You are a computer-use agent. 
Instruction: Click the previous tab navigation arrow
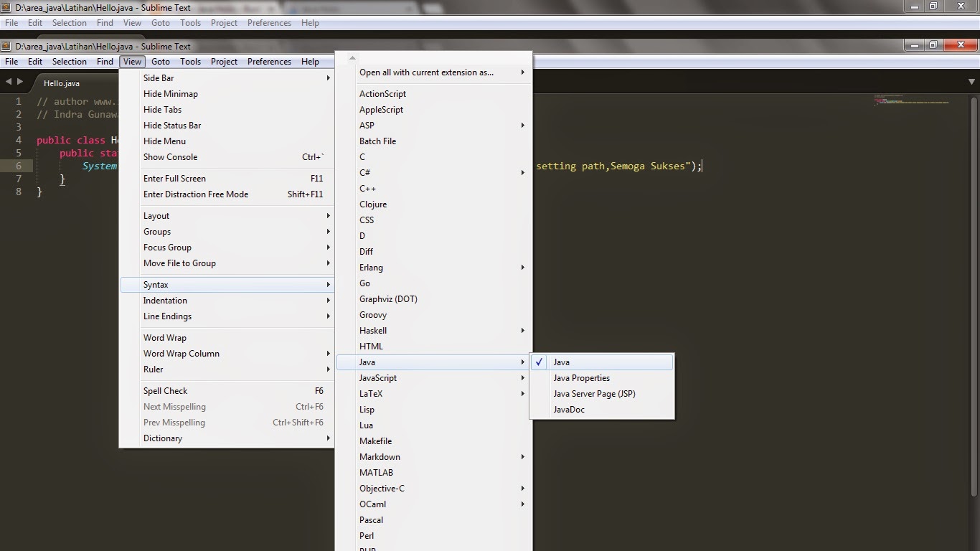coord(8,81)
